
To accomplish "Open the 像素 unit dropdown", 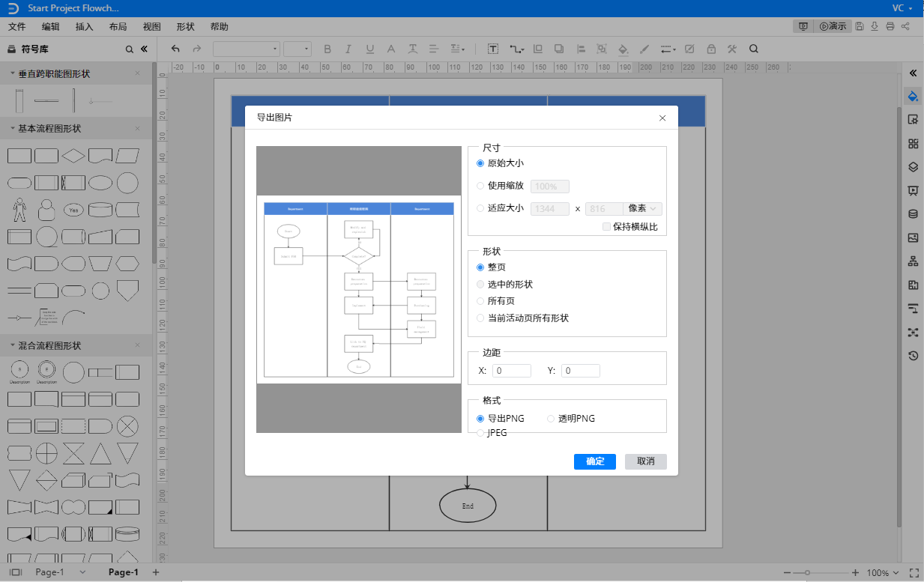I will 643,209.
